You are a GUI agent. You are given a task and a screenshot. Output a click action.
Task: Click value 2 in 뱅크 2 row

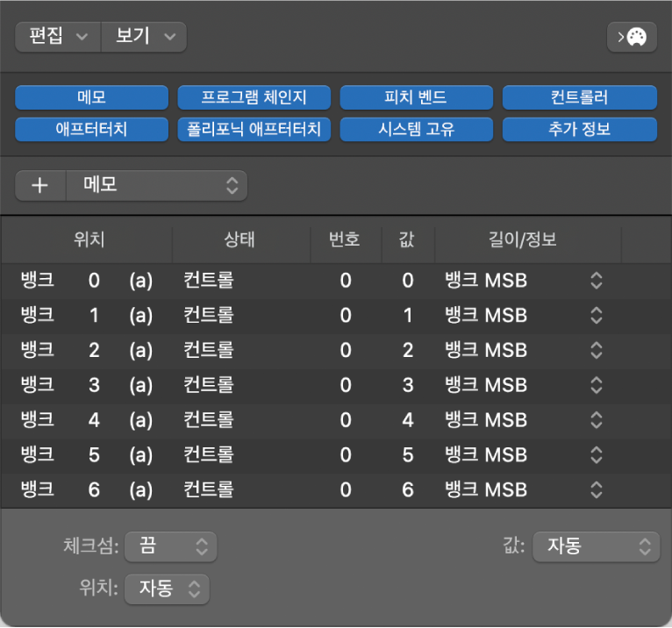[408, 351]
